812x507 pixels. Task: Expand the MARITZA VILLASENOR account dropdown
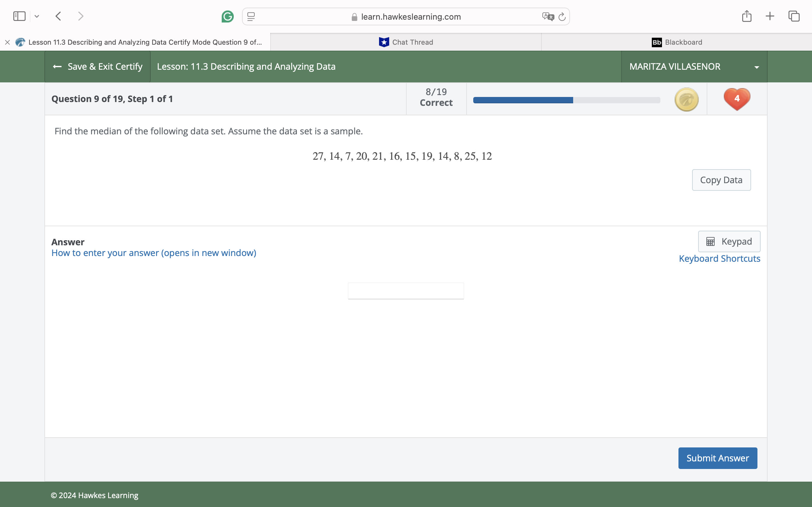(756, 67)
